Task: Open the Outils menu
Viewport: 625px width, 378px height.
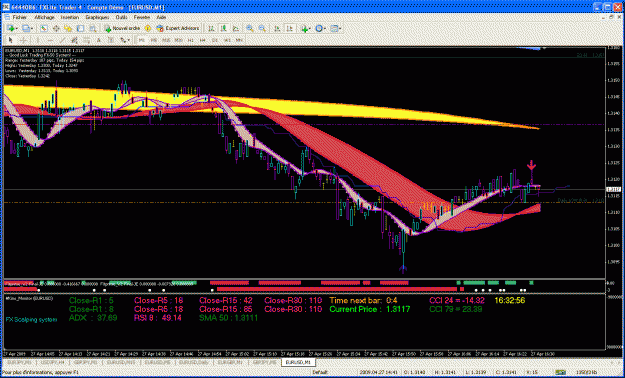Action: 122,18
